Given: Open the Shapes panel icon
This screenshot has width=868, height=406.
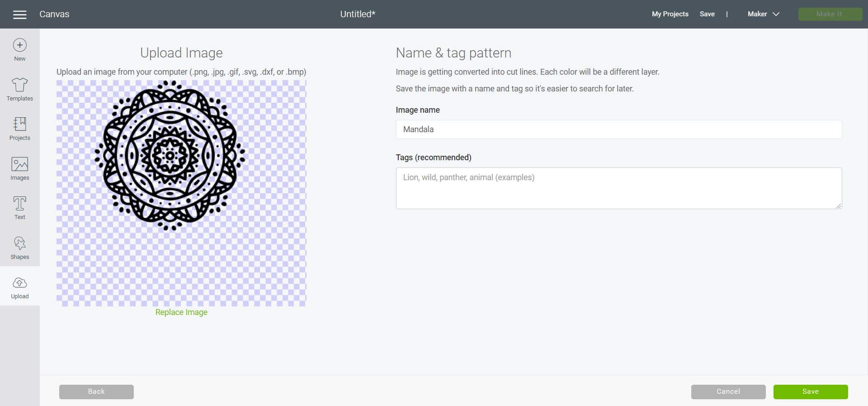Looking at the screenshot, I should tap(19, 244).
